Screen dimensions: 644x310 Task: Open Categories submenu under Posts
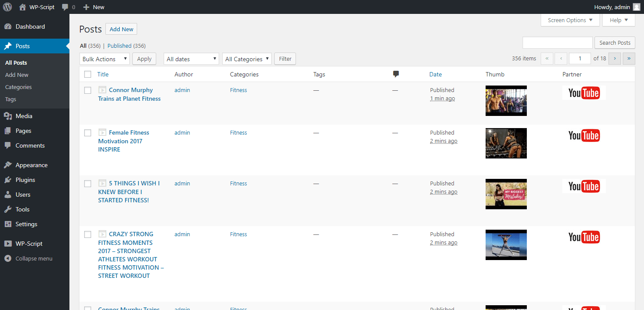click(19, 87)
